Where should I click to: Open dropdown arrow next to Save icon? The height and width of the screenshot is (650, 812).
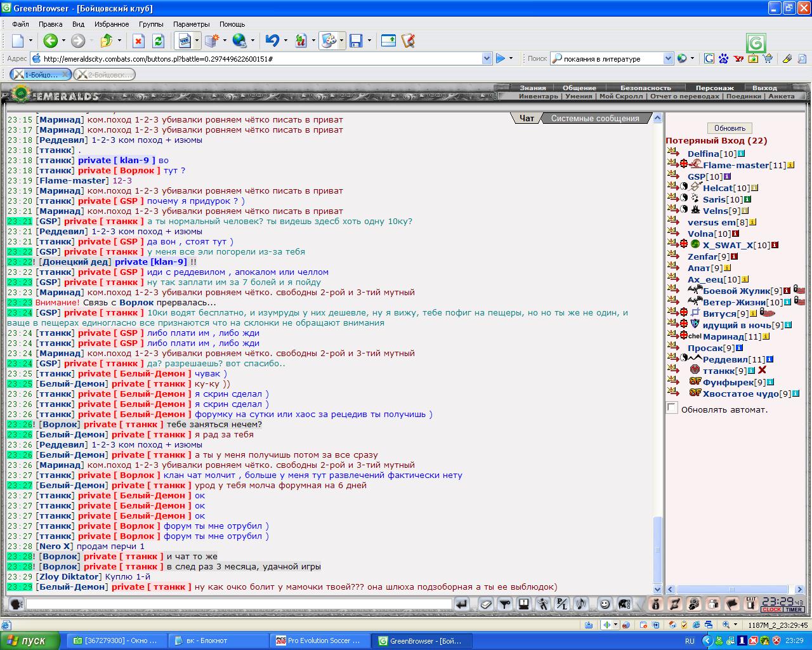point(369,41)
